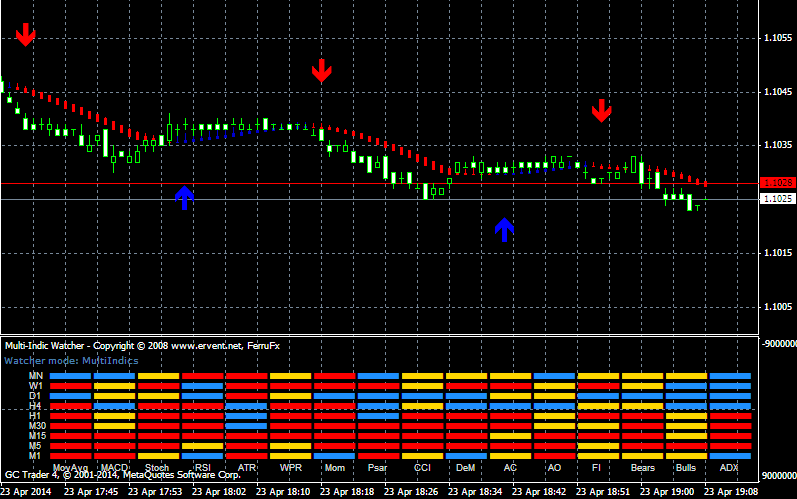Click the RSI column label

click(202, 467)
